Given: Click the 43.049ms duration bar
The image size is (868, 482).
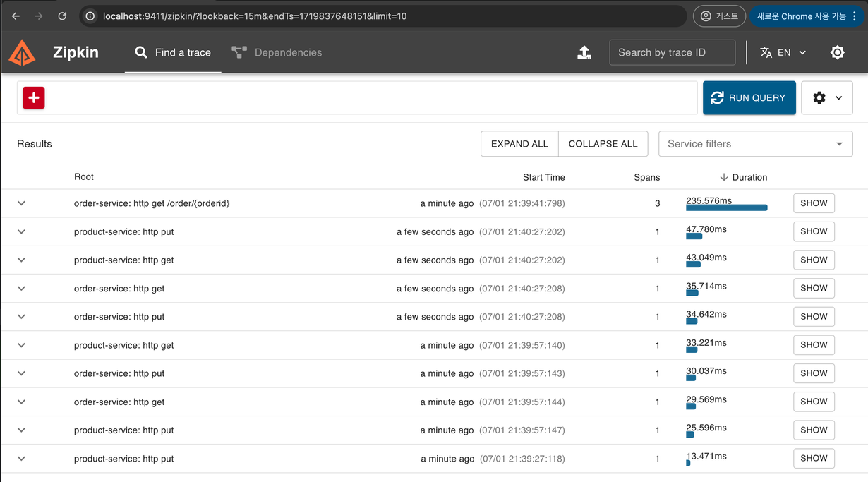Looking at the screenshot, I should (693, 265).
